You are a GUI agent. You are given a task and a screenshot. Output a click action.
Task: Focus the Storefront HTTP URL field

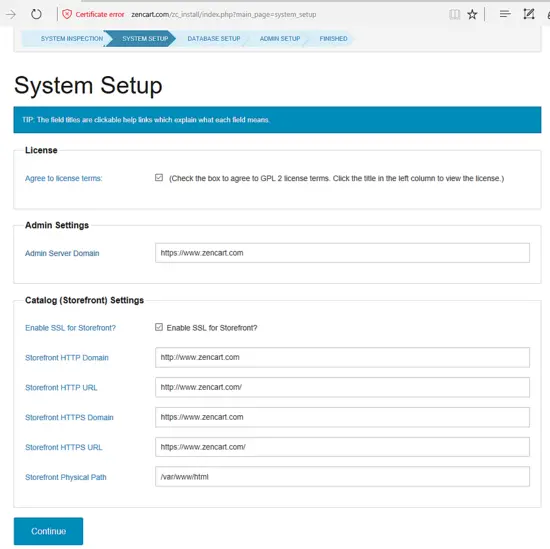click(x=342, y=387)
